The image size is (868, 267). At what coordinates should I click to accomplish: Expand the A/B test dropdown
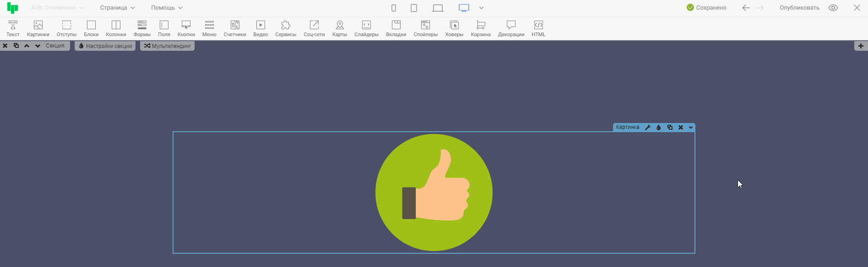[x=57, y=8]
